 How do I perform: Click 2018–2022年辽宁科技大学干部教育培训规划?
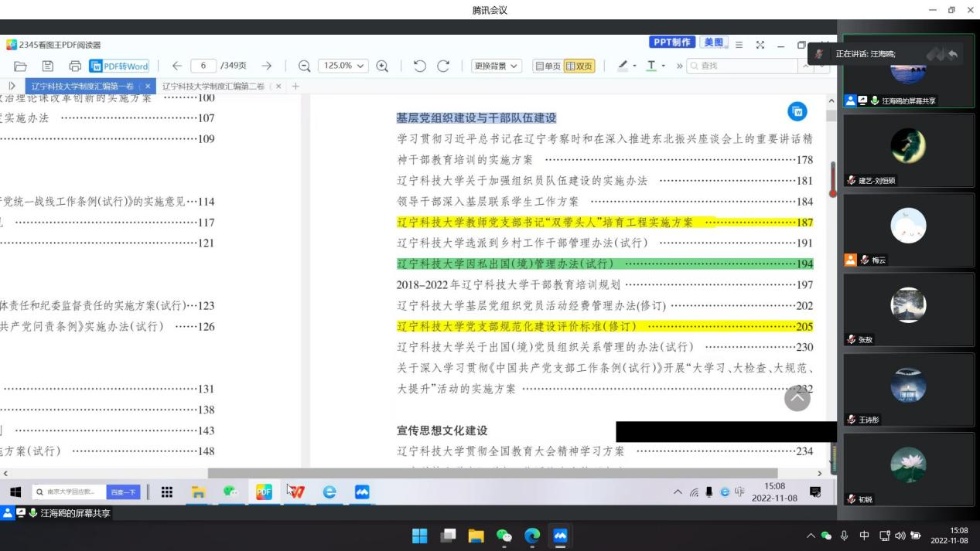point(605,284)
